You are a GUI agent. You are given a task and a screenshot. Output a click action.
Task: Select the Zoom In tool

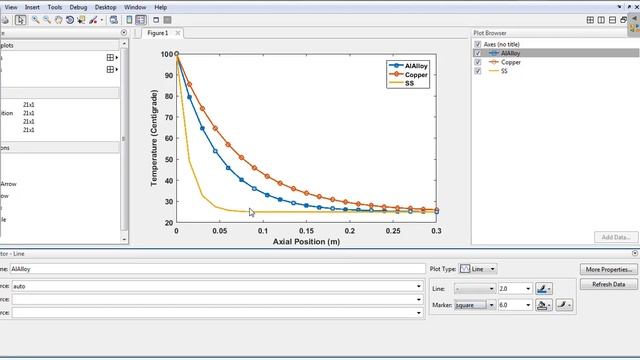(x=36, y=20)
